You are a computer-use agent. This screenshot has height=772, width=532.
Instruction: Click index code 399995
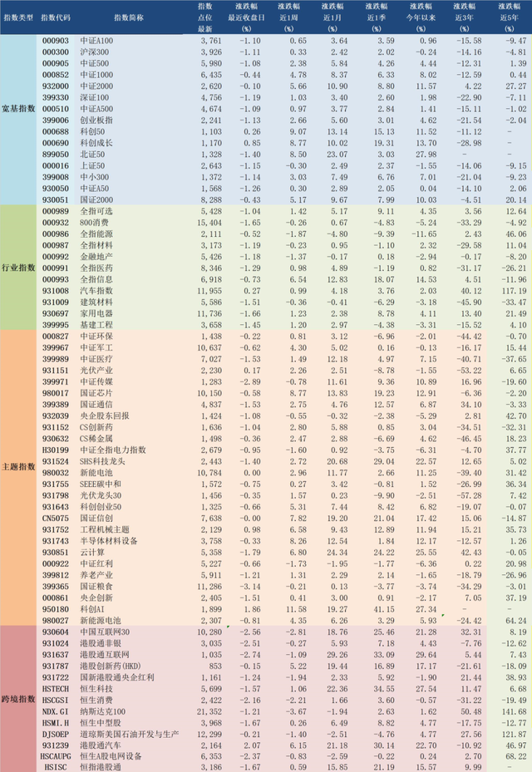click(x=55, y=325)
